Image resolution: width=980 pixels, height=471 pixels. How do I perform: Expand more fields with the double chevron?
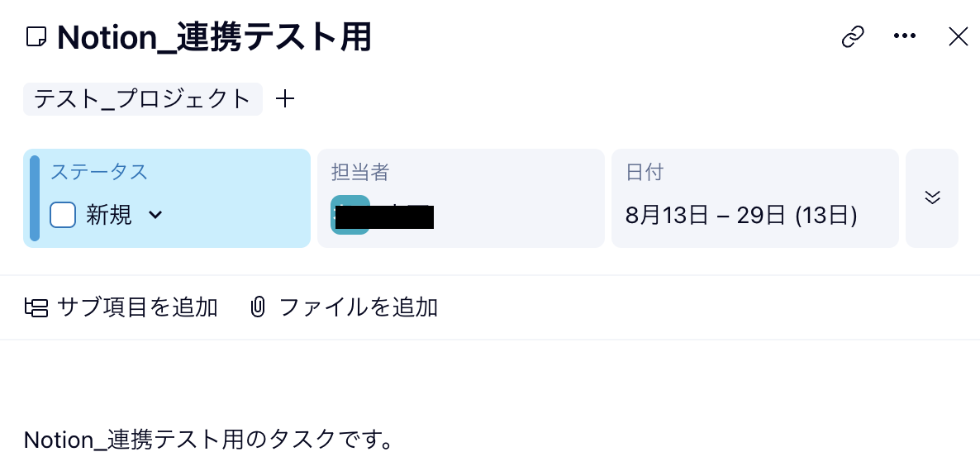(x=932, y=197)
